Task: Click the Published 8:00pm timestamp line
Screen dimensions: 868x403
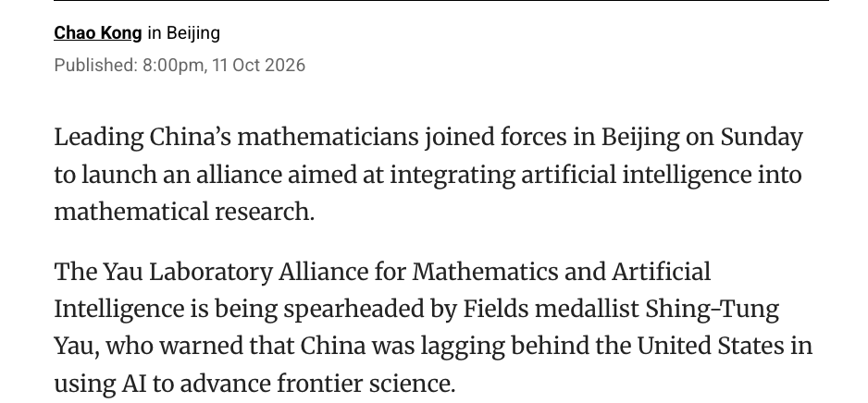Action: 180,66
